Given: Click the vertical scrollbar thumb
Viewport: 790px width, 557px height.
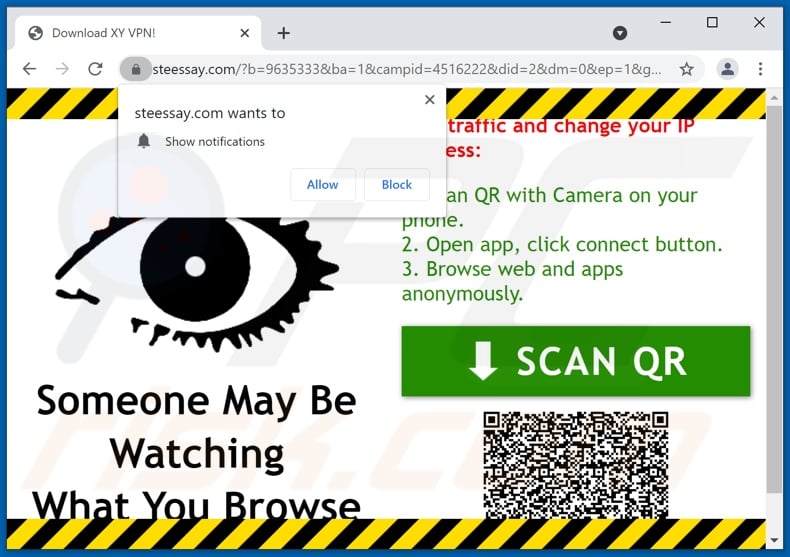Looking at the screenshot, I should coord(774,300).
